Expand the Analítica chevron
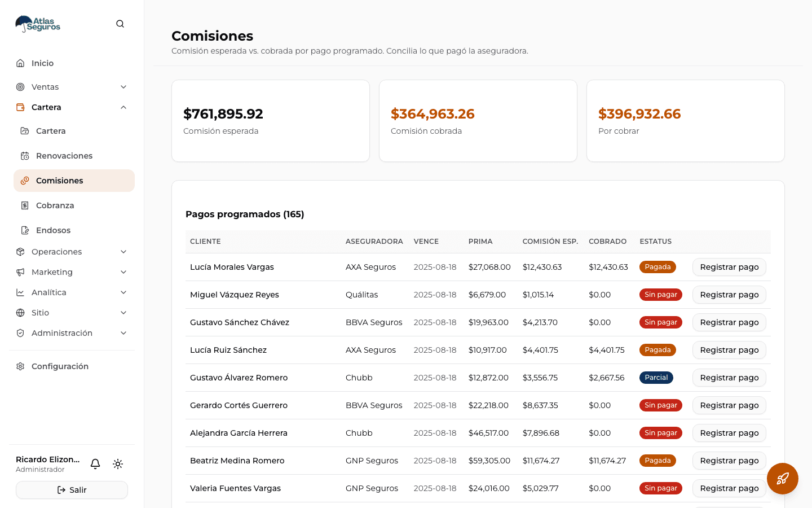Screen dimensions: 812x508 (x=123, y=292)
